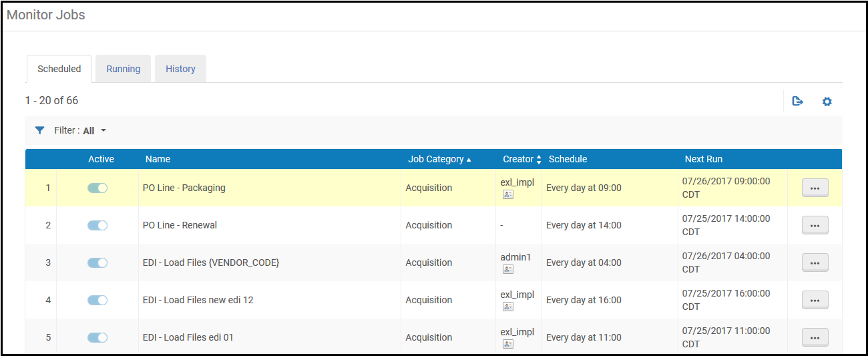Click the Creator column sort arrows
This screenshot has width=868, height=356.
pyautogui.click(x=539, y=160)
